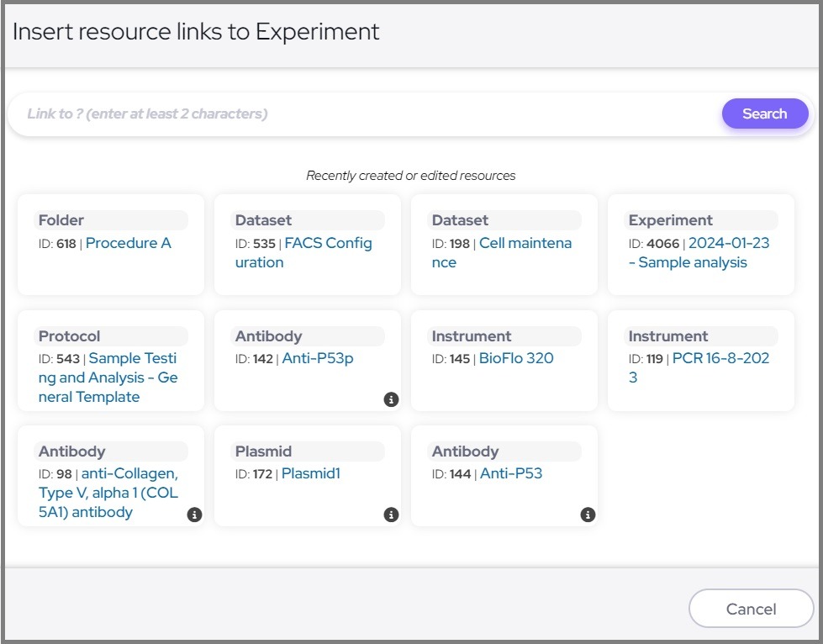Click info icon on Anti-P53p card
This screenshot has width=823, height=644.
coord(391,399)
